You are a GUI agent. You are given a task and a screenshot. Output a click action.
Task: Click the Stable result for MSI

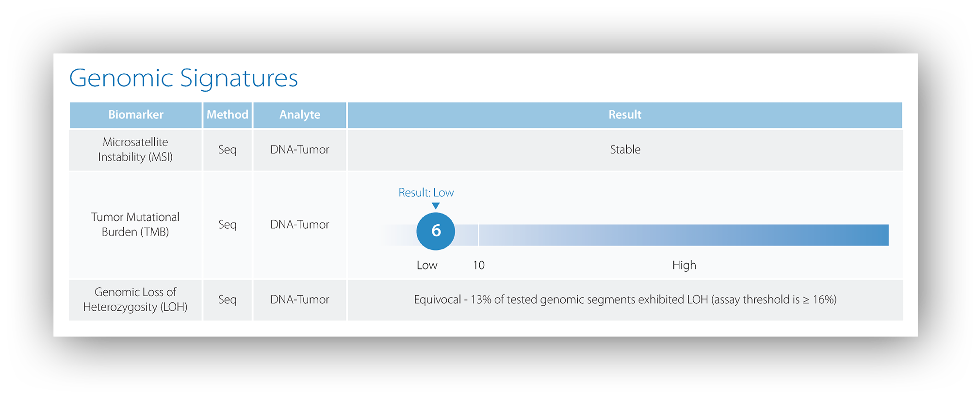pos(625,150)
